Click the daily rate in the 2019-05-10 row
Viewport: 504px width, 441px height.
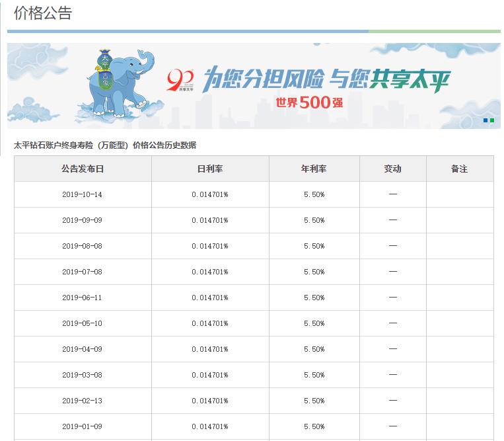pyautogui.click(x=210, y=323)
